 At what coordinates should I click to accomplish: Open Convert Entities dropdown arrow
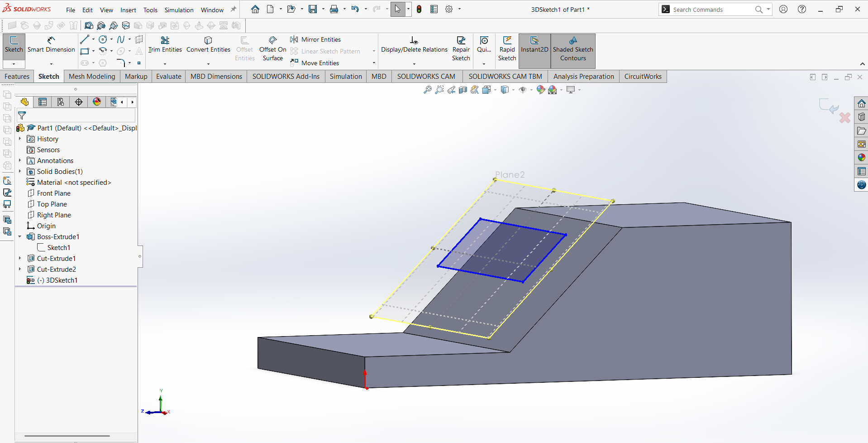(208, 64)
